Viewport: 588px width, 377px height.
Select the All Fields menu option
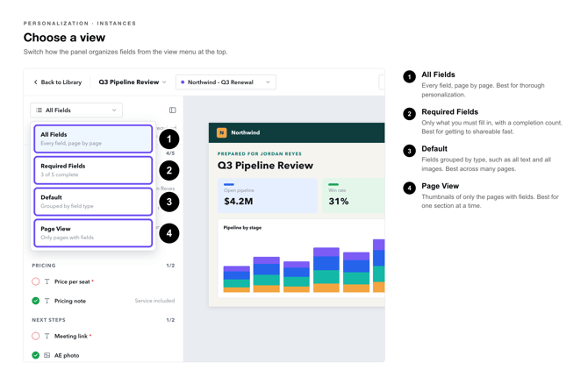93,139
